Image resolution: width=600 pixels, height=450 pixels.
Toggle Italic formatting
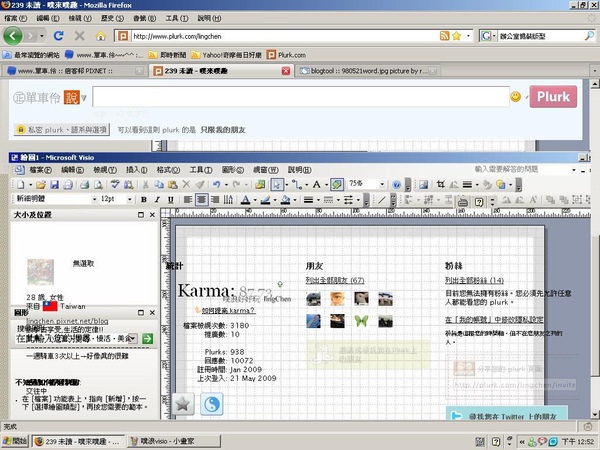(x=157, y=200)
